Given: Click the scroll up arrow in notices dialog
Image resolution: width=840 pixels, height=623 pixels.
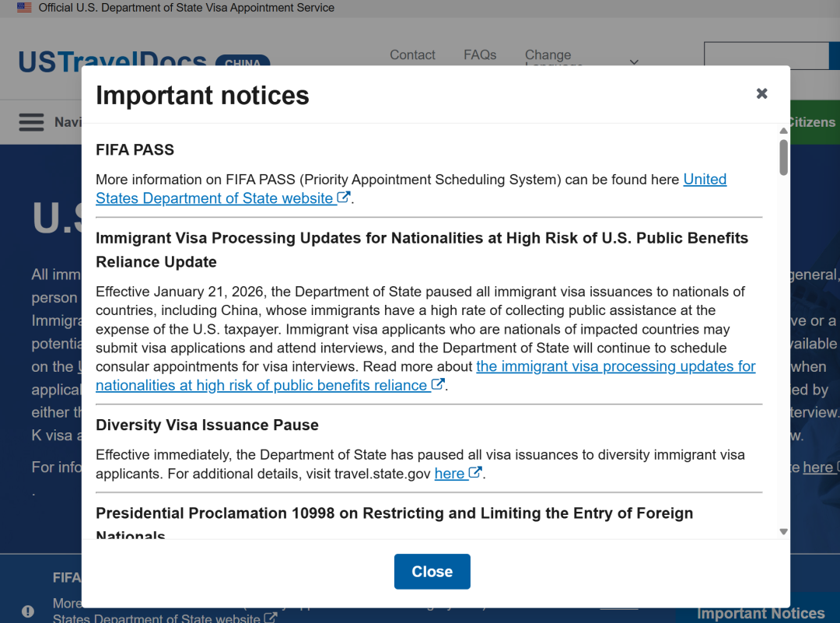Looking at the screenshot, I should [x=783, y=131].
